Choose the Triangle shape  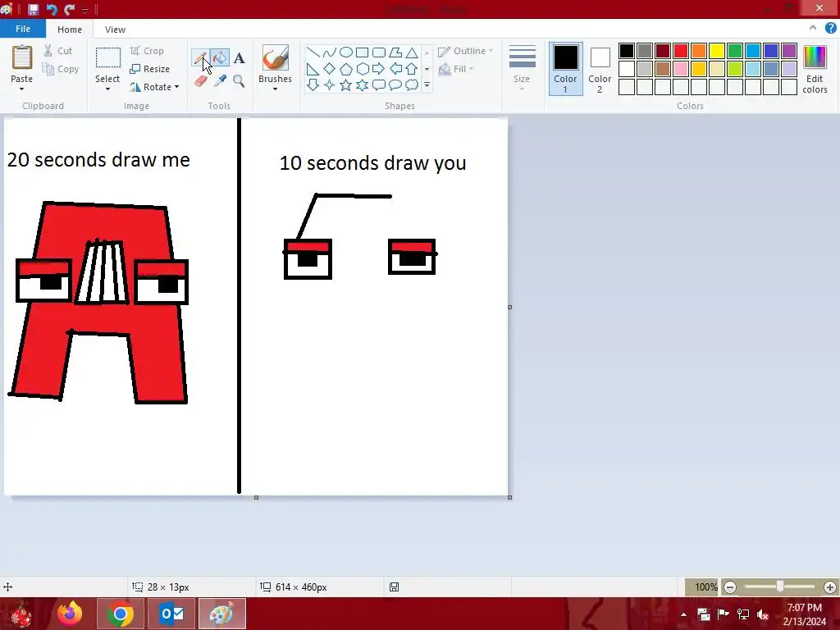[412, 52]
